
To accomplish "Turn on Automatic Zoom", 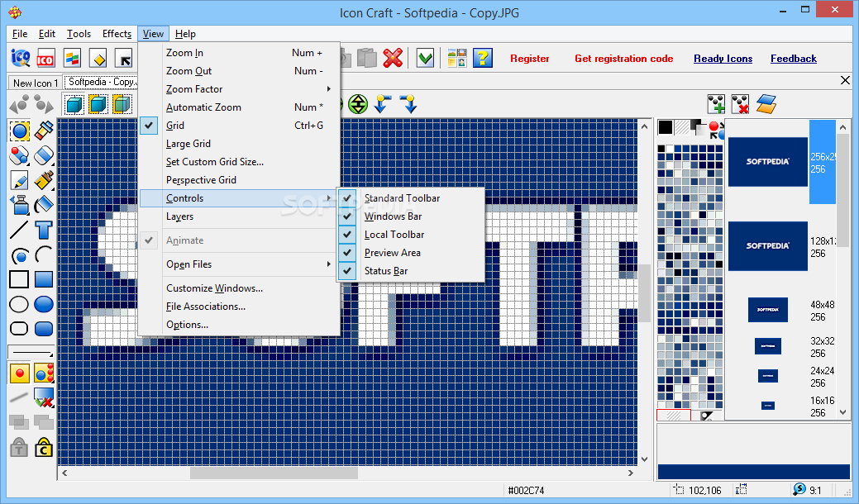I will click(240, 107).
